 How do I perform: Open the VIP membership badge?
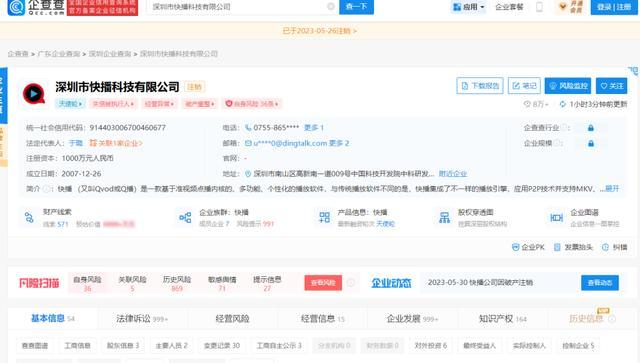click(570, 7)
